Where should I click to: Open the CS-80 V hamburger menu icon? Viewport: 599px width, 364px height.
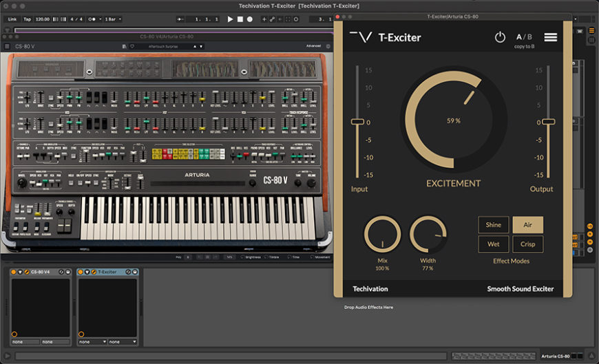[7, 47]
